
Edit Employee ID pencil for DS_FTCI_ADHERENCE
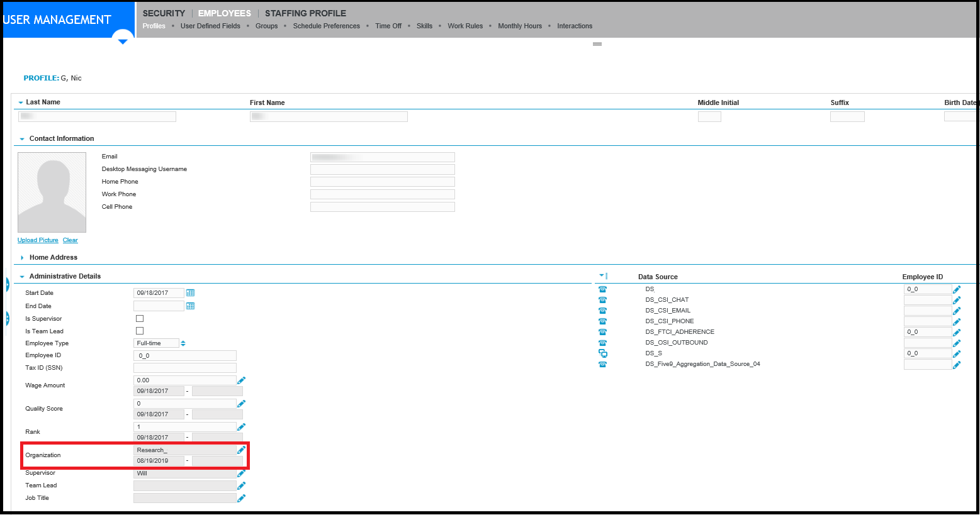coord(957,333)
